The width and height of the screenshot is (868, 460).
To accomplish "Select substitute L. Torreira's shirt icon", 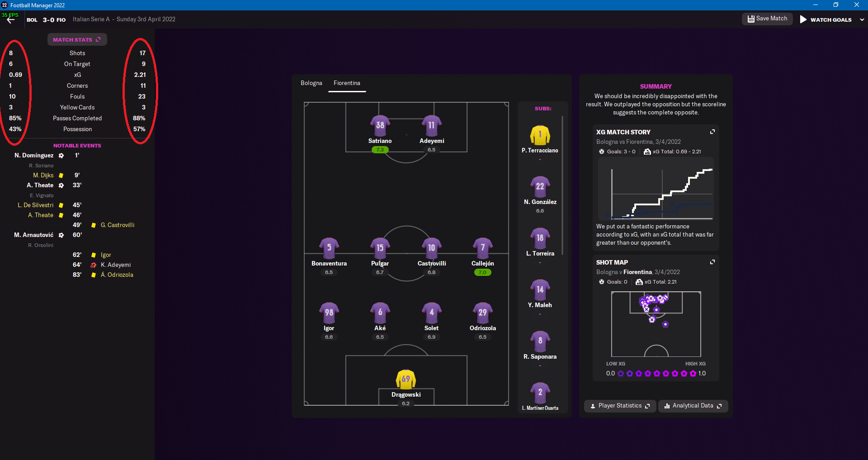I will (540, 238).
